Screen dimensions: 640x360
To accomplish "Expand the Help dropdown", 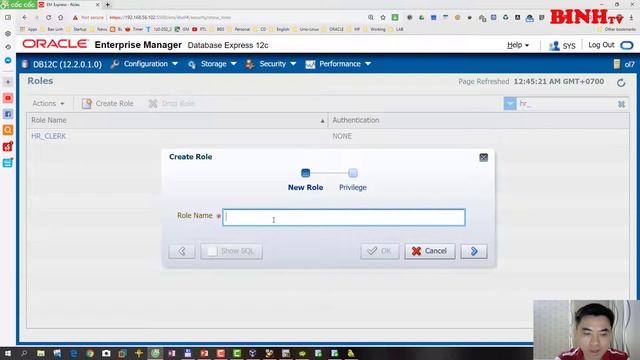I will click(518, 45).
